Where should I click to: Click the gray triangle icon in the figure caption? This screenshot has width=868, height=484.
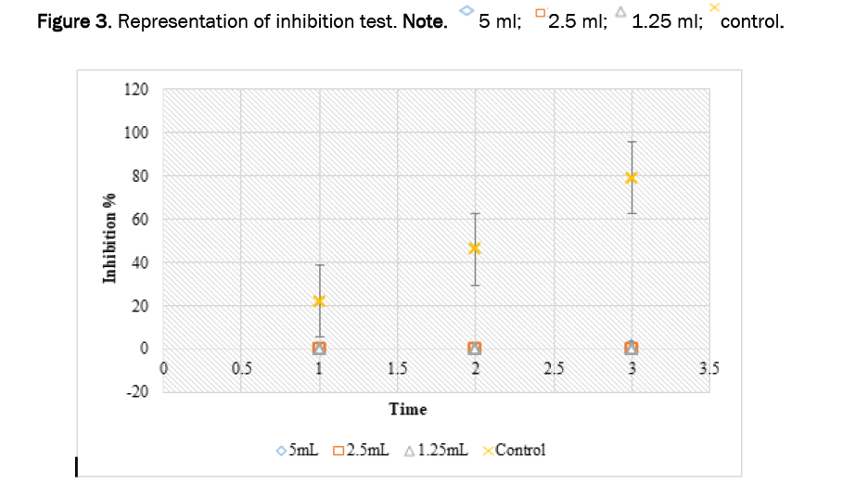[x=621, y=12]
